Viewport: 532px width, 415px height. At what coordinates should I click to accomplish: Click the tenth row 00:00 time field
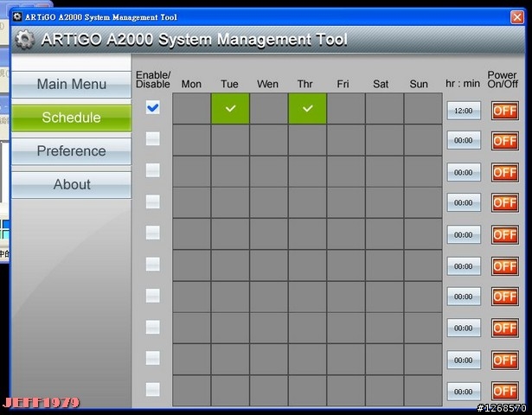464,392
